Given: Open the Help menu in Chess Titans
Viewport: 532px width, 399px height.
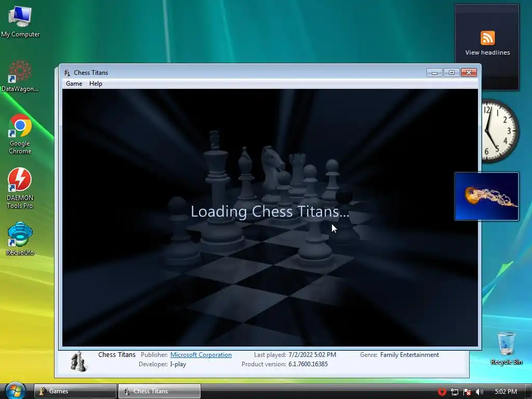Looking at the screenshot, I should click(x=96, y=84).
